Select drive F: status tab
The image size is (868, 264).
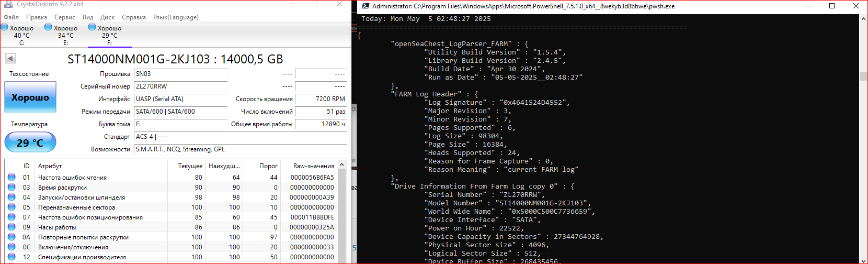pos(109,35)
